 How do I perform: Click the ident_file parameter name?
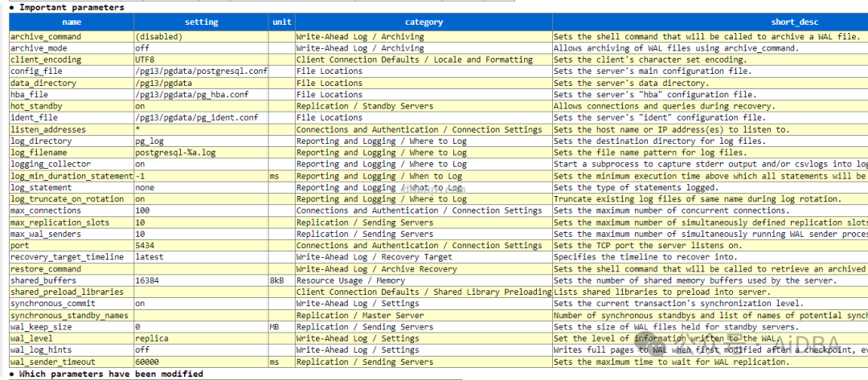[35, 118]
